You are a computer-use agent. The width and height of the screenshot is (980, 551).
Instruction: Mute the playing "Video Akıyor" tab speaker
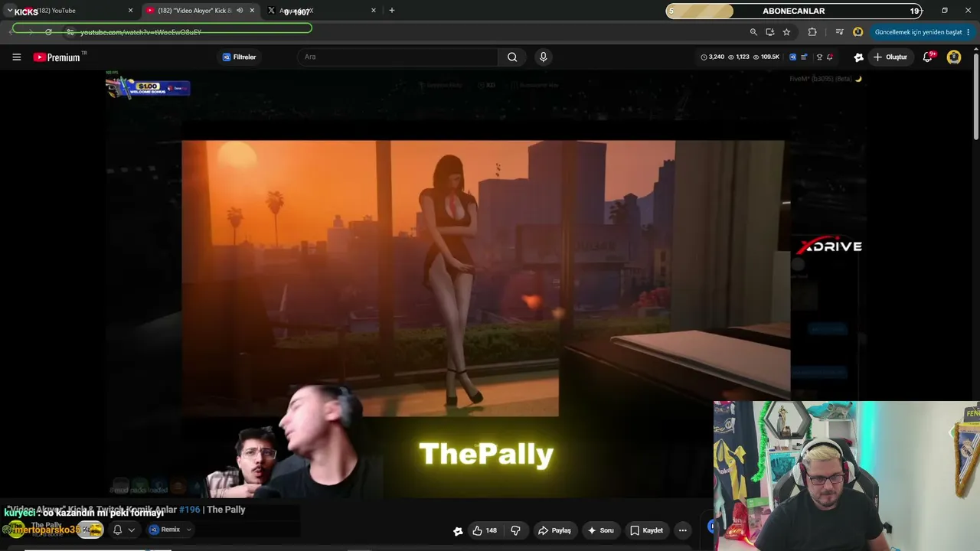[x=240, y=11]
